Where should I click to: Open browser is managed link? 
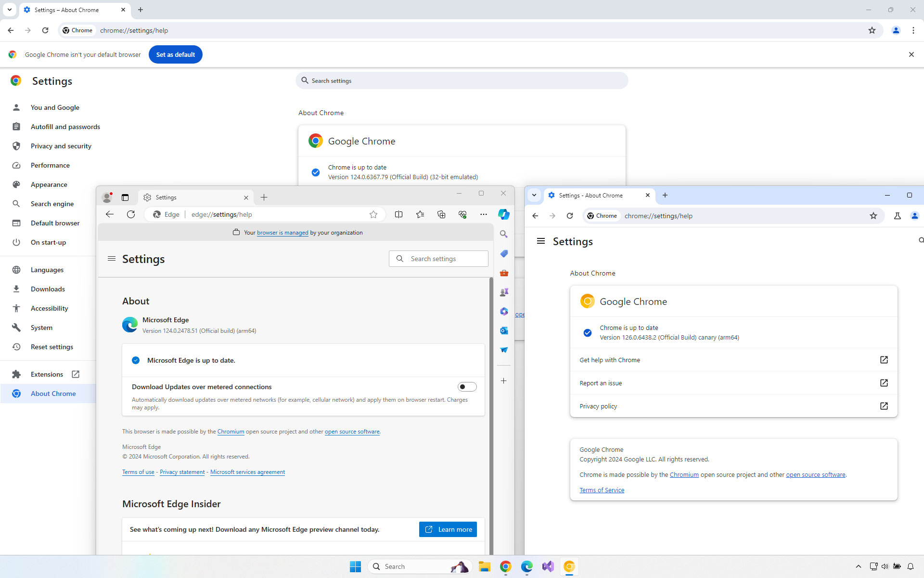click(282, 233)
